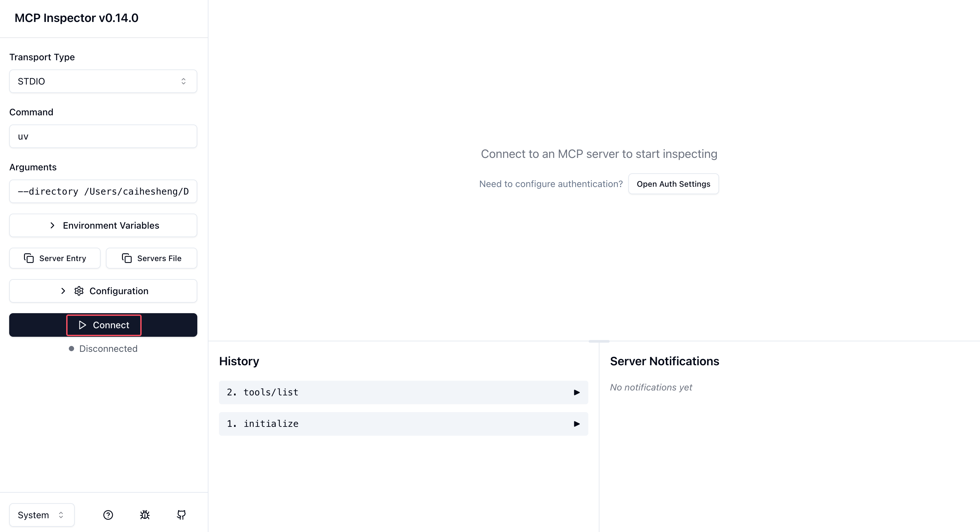Image resolution: width=980 pixels, height=532 pixels.
Task: Expand the tools/list history arrow
Action: pyautogui.click(x=577, y=392)
